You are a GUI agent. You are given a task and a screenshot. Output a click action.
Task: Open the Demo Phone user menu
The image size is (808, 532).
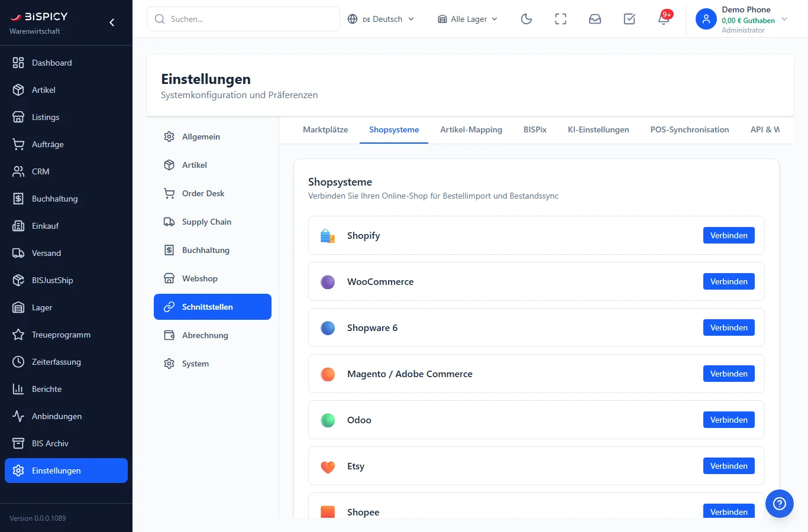pyautogui.click(x=742, y=20)
